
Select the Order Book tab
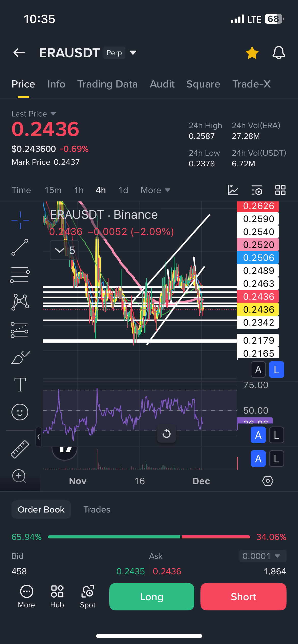point(41,509)
